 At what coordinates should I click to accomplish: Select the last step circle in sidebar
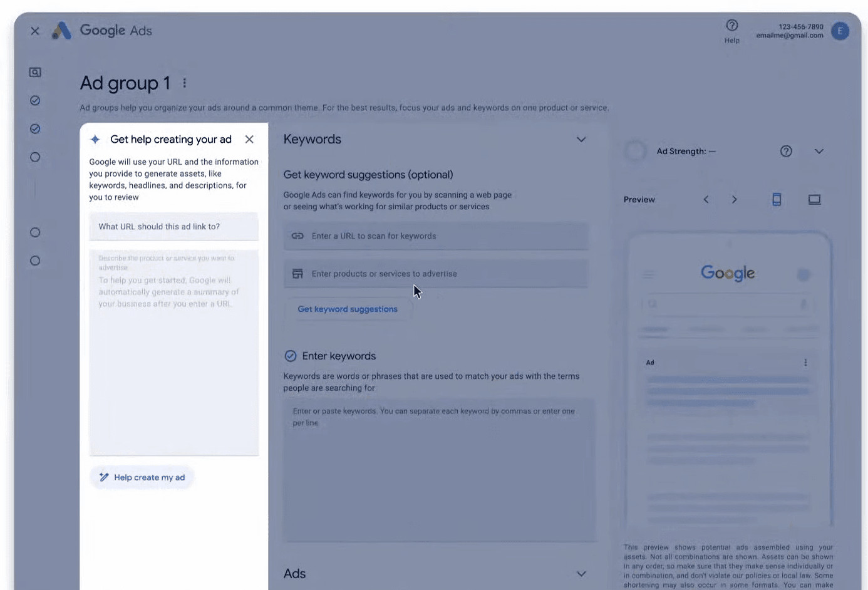(x=35, y=261)
